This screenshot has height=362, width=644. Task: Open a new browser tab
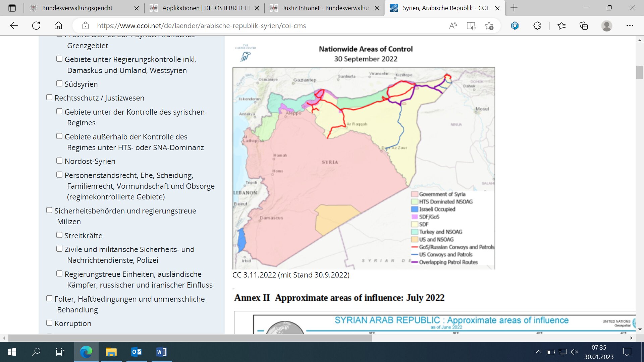tap(514, 8)
